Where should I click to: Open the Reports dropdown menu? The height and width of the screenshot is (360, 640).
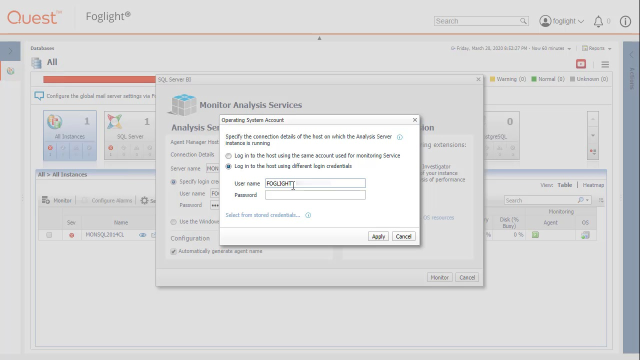[596, 48]
